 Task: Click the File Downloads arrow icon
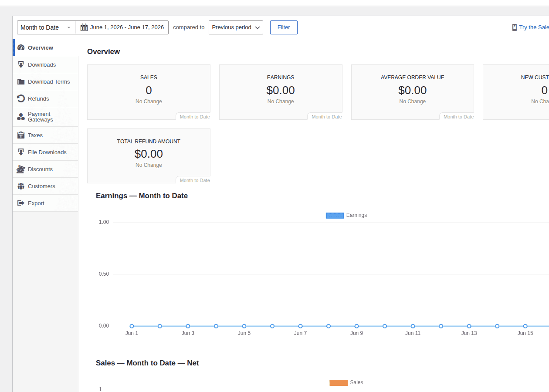(21, 152)
